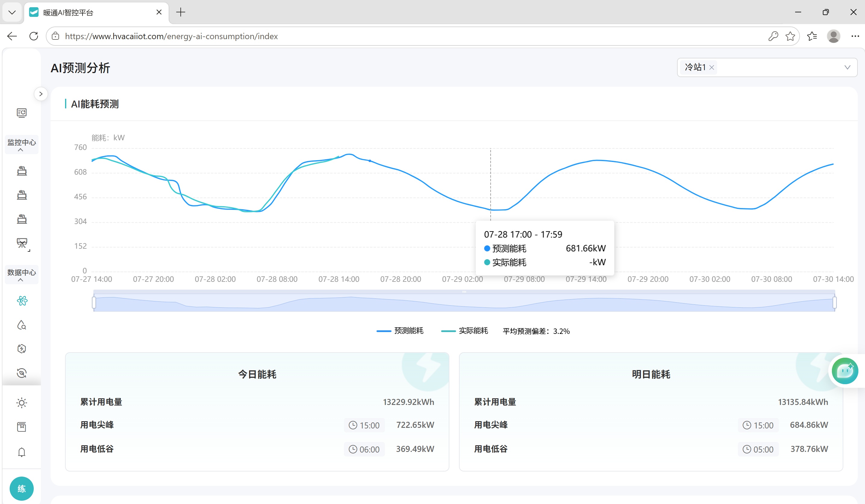Screen dimensions: 865x504
Task: Open the leaf recycle eco icon
Action: [x=22, y=373]
